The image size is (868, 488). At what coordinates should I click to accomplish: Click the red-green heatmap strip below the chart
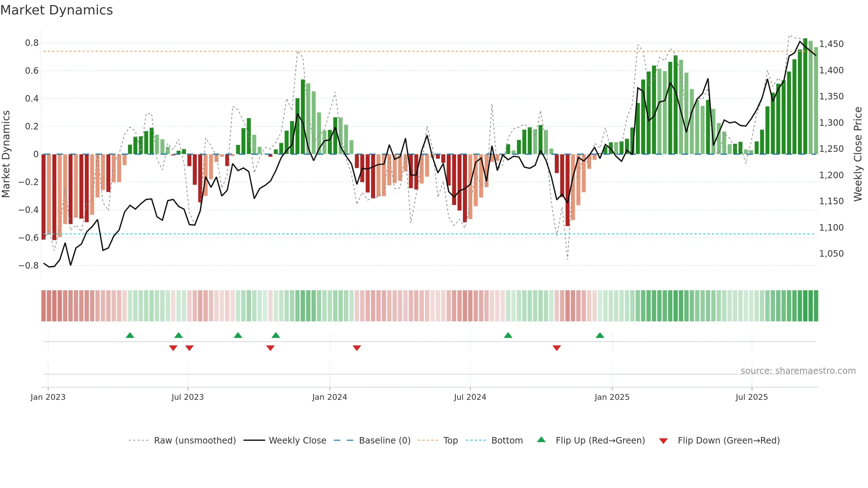tap(430, 306)
